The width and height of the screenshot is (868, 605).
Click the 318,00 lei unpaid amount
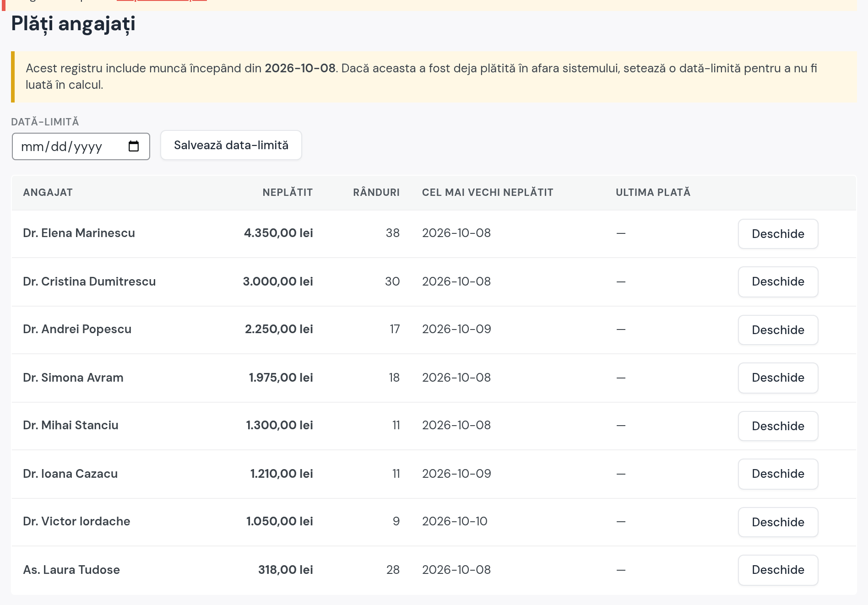click(286, 570)
